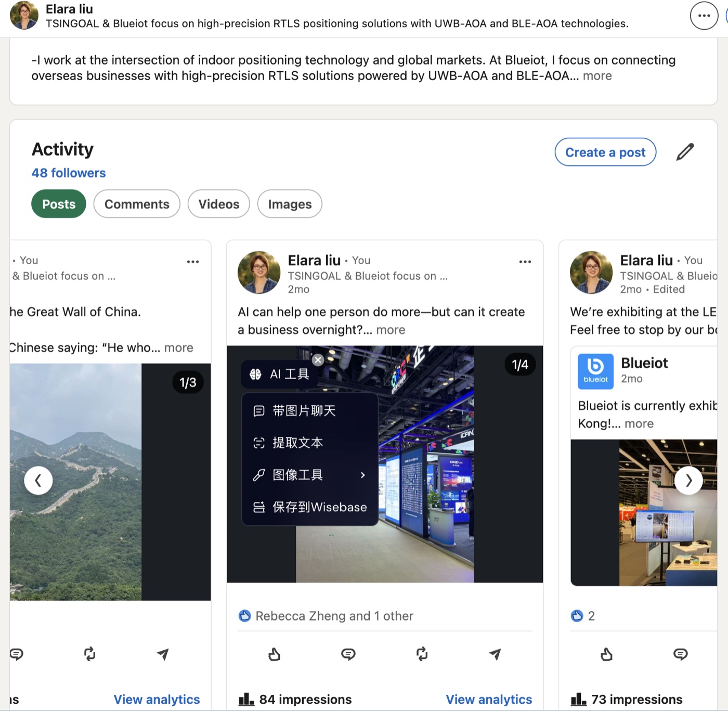
Task: Close the AI 工具 overlay with the X icon
Action: pyautogui.click(x=318, y=359)
